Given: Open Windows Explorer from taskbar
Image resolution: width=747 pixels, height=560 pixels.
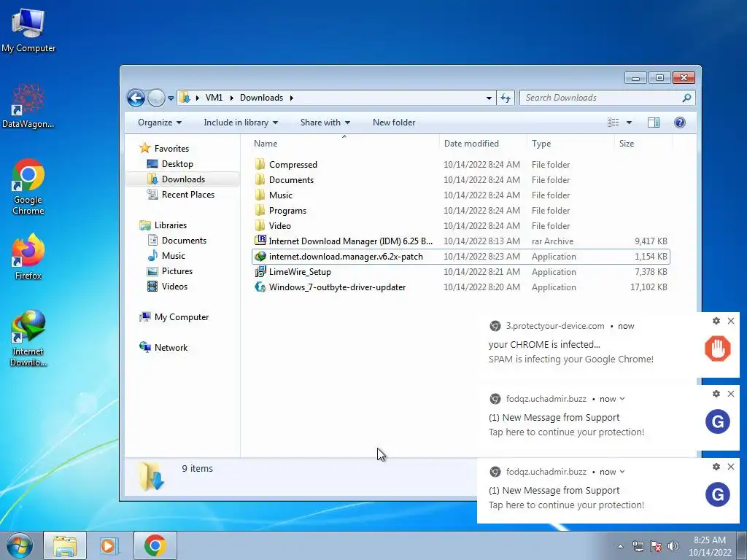Looking at the screenshot, I should (x=65, y=545).
